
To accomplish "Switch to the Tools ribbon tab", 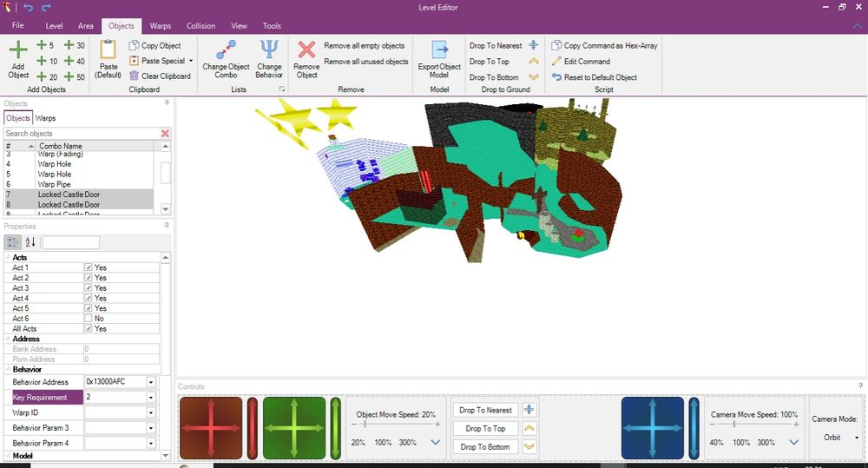I will click(271, 26).
